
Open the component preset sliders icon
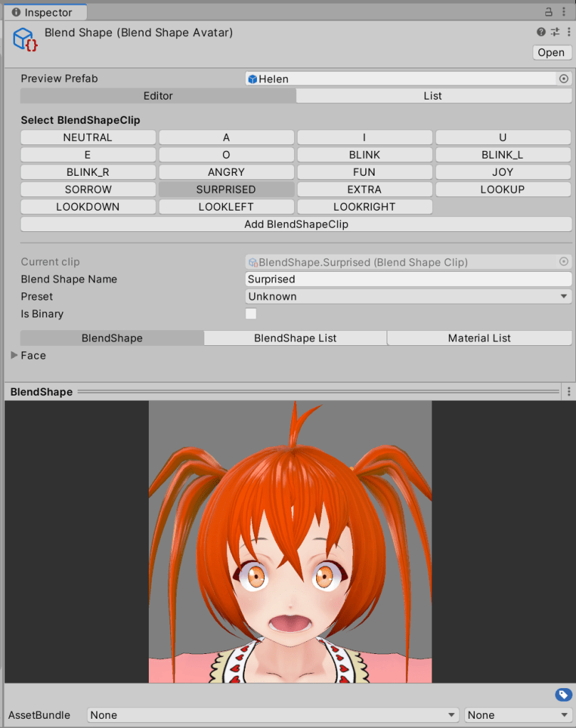click(553, 32)
